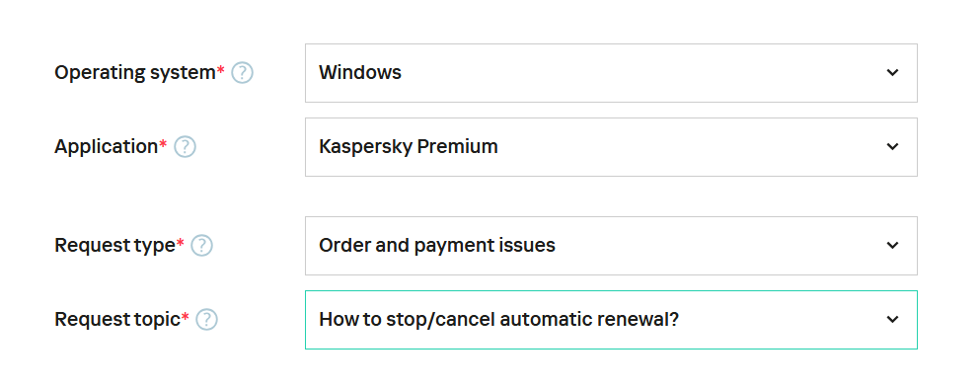Click the 'Request type' field label
980x389 pixels.
[114, 246]
